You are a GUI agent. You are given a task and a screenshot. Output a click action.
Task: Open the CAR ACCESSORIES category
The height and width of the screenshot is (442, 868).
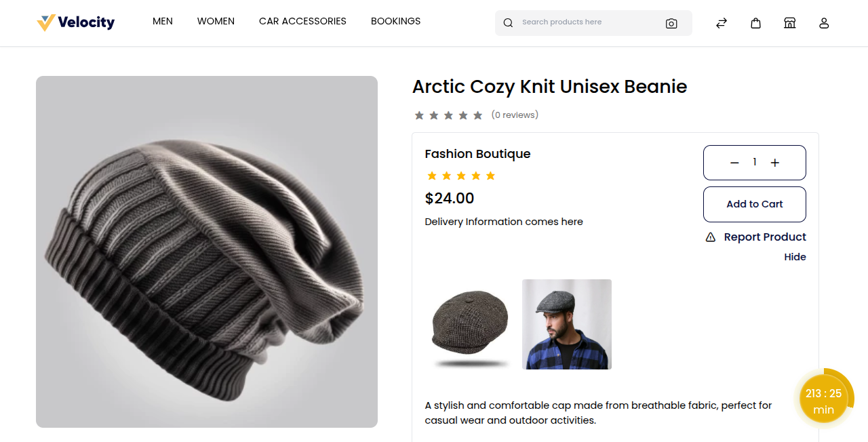302,21
